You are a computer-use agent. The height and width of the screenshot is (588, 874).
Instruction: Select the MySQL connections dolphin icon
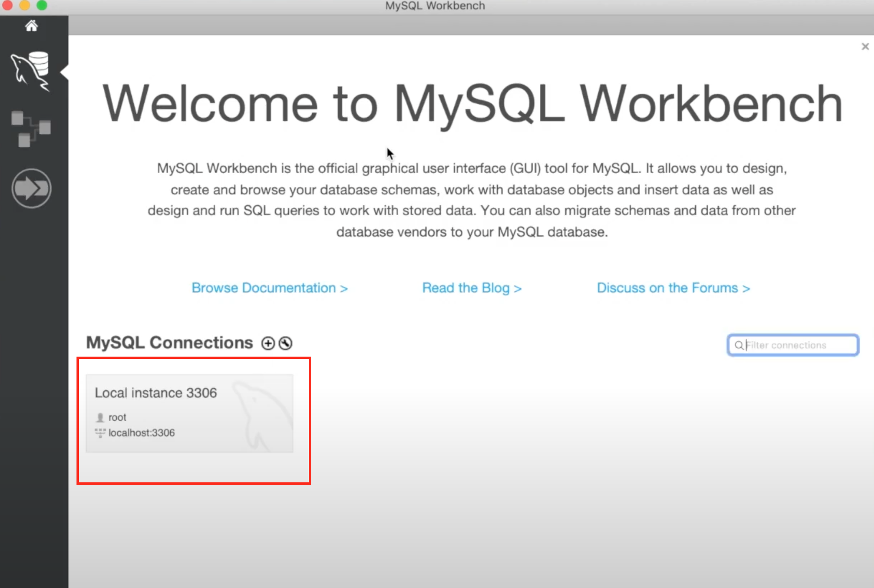coord(31,72)
